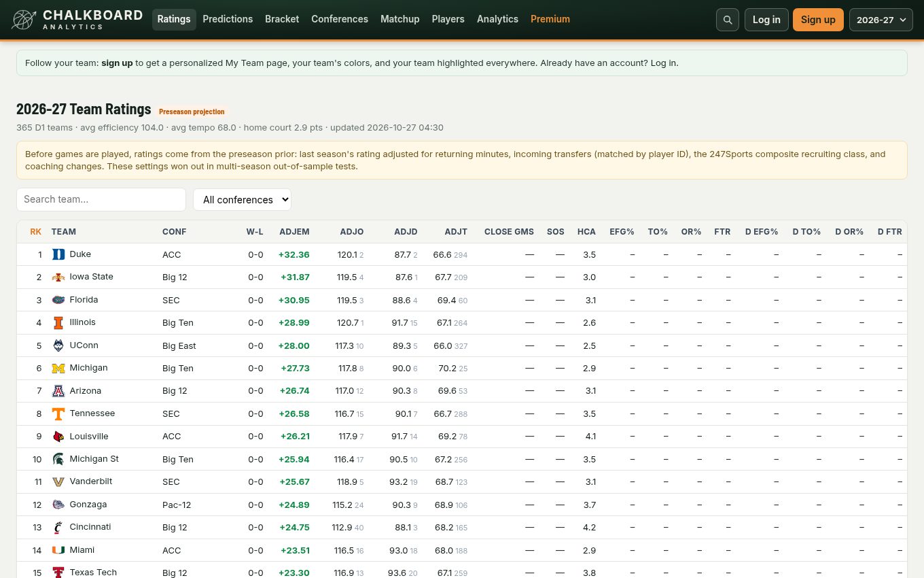This screenshot has width=924, height=578.
Task: Open the Analytics nav item
Action: pyautogui.click(x=497, y=19)
